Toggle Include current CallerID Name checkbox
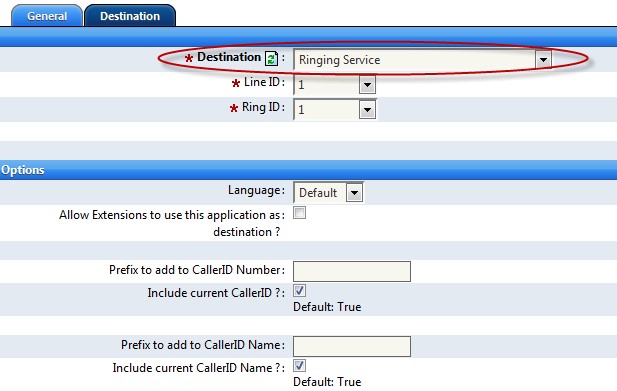Screen dimensions: 617x391 [299, 365]
